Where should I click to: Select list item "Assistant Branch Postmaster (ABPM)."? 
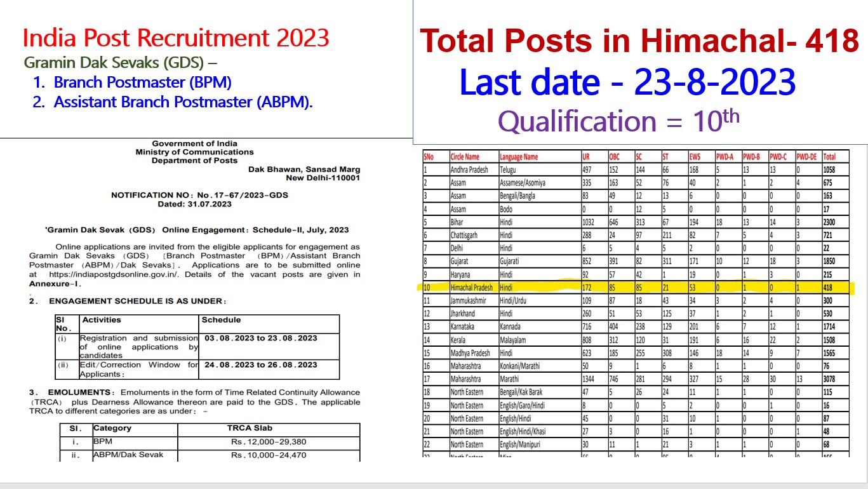click(184, 102)
